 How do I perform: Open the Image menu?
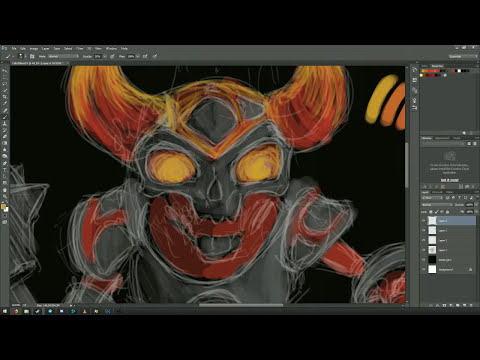tap(34, 48)
